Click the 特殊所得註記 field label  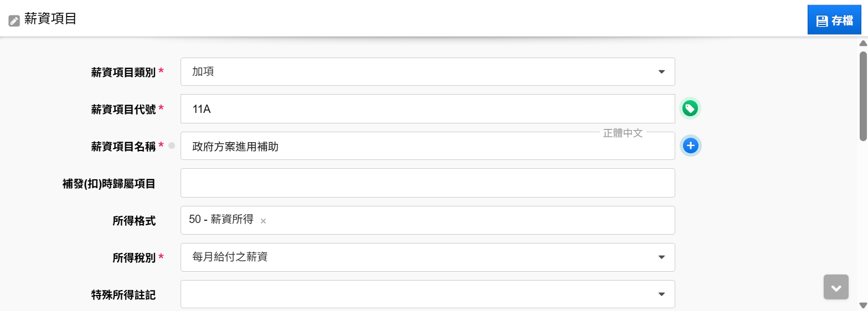(124, 295)
